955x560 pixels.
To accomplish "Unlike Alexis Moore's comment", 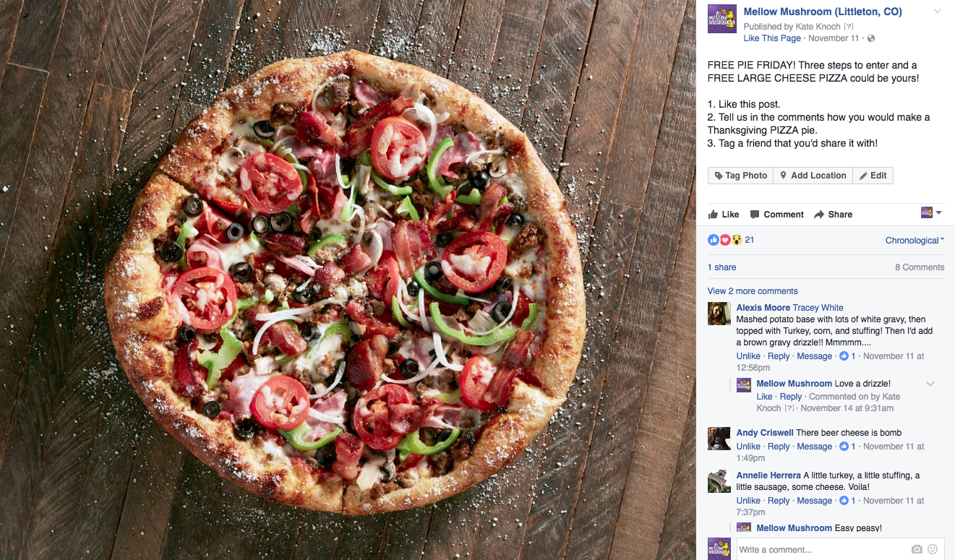I will coord(748,356).
